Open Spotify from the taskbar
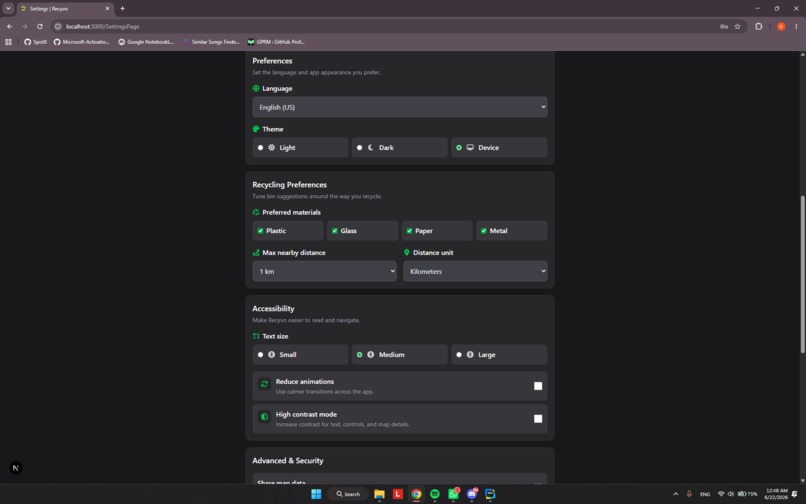 tap(435, 494)
